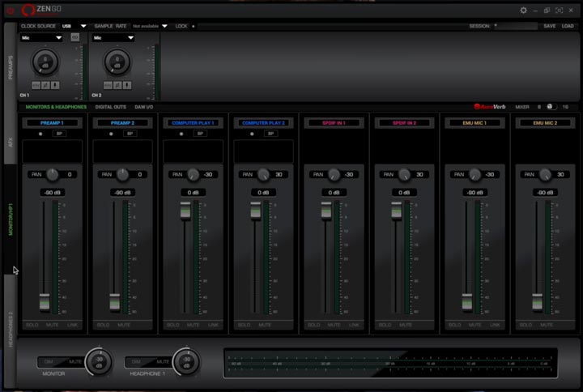The image size is (583, 392).
Task: Link the SPDIF IN 1 channel pair
Action: (354, 325)
